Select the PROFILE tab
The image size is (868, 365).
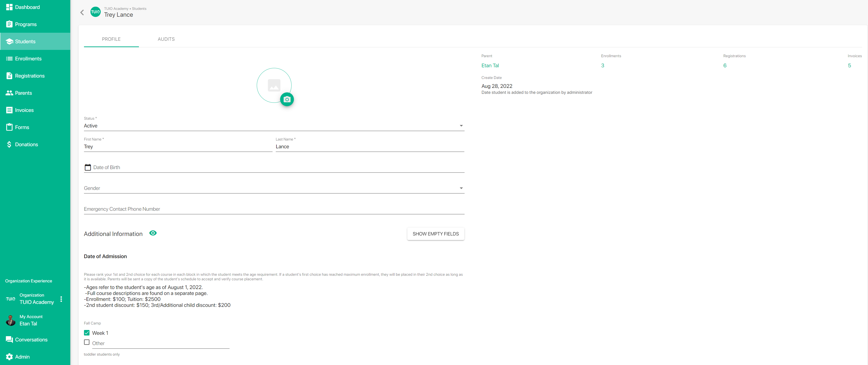[111, 39]
